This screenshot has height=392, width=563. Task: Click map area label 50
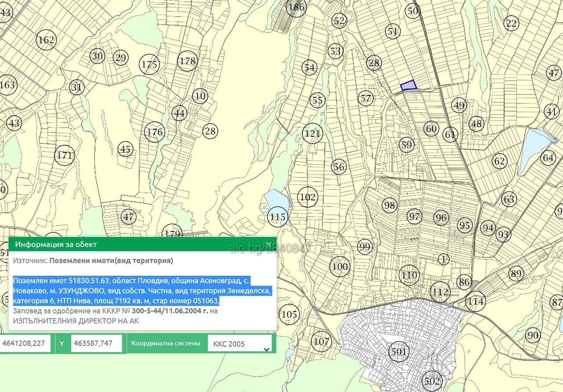(x=413, y=11)
